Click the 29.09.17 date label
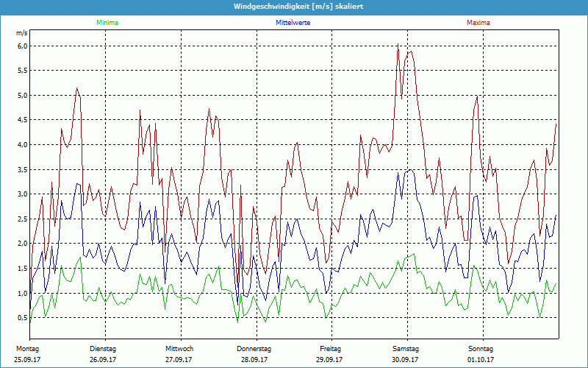 [x=329, y=360]
